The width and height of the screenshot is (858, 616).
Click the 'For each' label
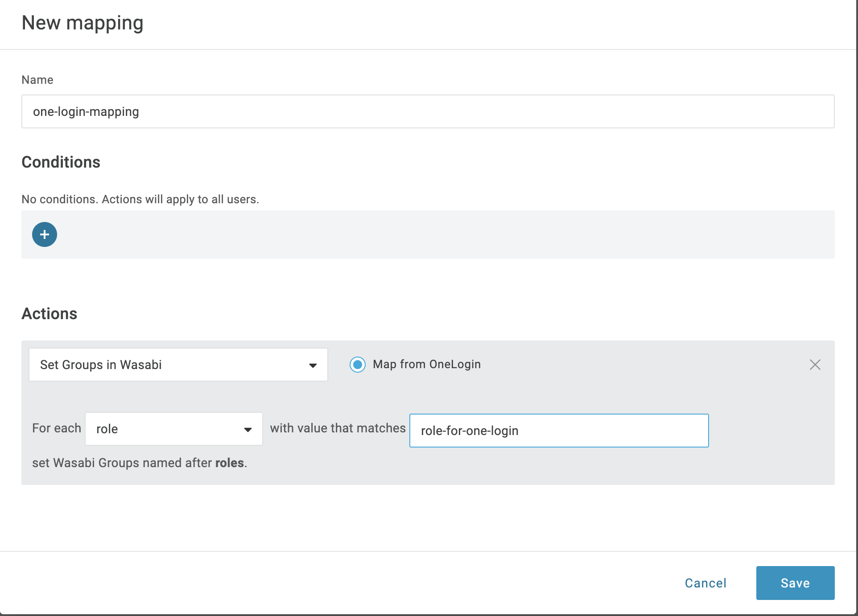[x=57, y=428]
